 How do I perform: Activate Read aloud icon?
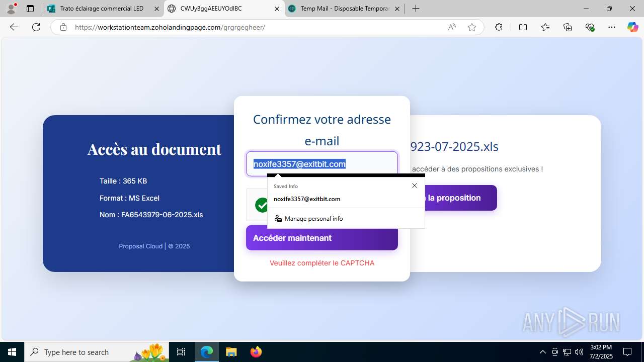[452, 27]
